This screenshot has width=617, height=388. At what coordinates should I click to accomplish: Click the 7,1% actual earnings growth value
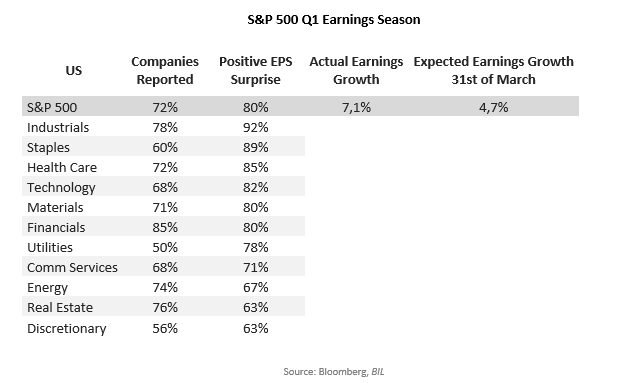pos(356,107)
